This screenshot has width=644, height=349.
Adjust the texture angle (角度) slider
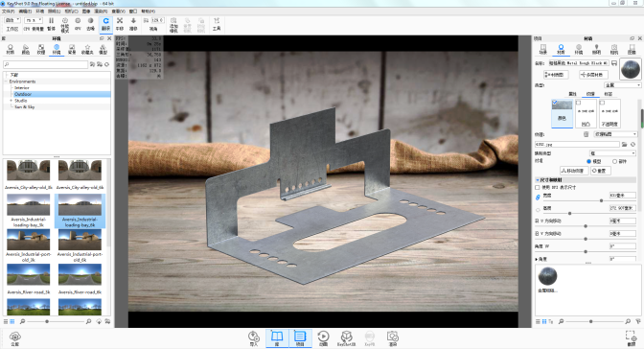(586, 251)
